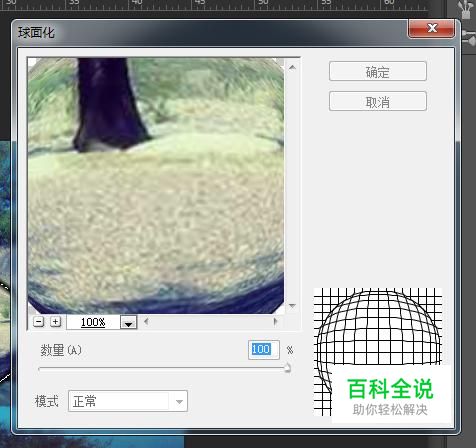Zoom in preview with plus icon
This screenshot has width=476, height=448.
(x=56, y=322)
